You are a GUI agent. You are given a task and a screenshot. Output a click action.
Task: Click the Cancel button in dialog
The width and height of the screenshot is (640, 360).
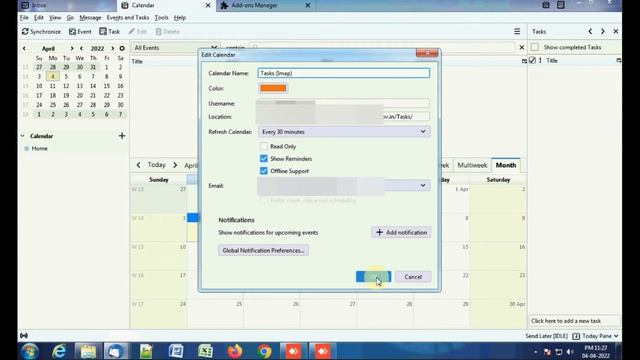pos(413,277)
